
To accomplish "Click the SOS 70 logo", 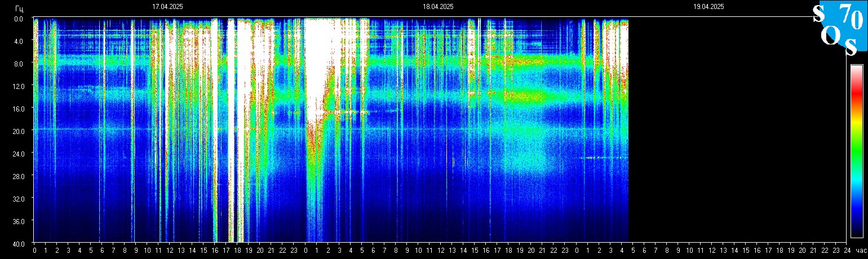I will [x=839, y=29].
